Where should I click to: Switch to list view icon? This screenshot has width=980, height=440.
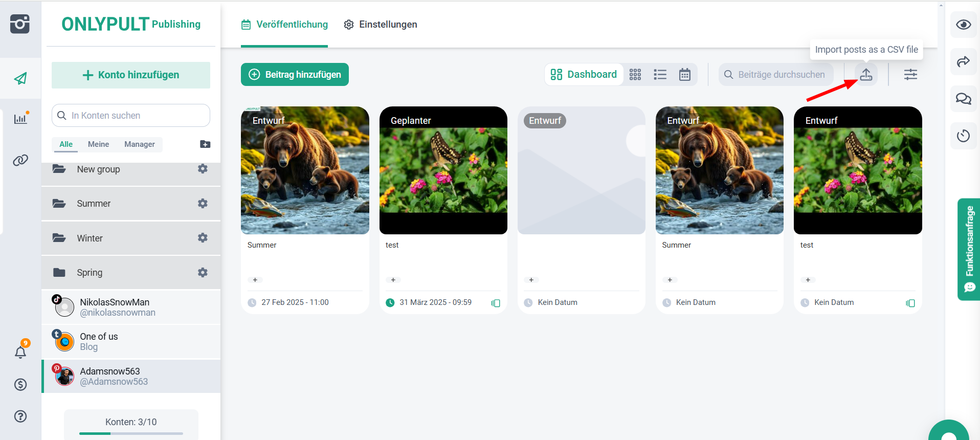coord(660,75)
